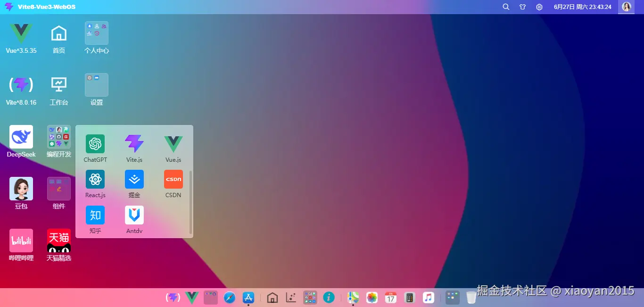Screen dimensions: 644x307
Task: Launch Music from the dock
Action: 428,298
